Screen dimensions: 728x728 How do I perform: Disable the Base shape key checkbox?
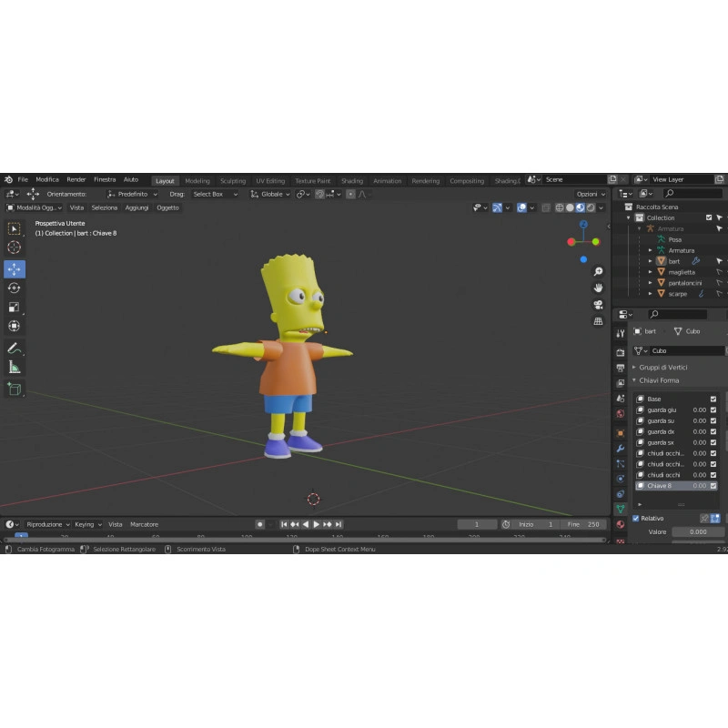pos(713,399)
